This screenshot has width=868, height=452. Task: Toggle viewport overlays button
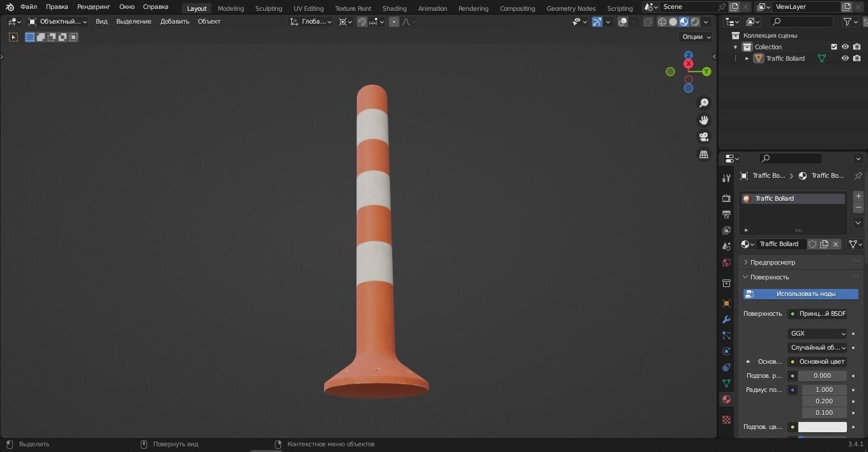(623, 22)
